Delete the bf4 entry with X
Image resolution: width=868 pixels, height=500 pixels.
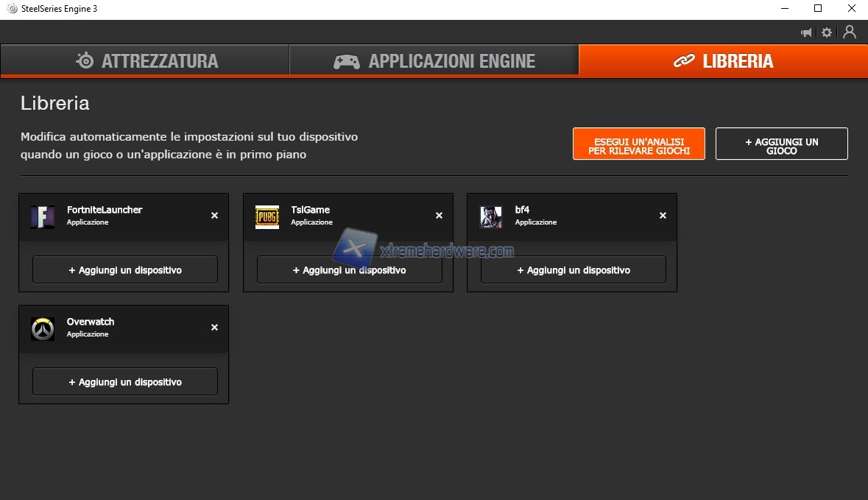tap(663, 216)
